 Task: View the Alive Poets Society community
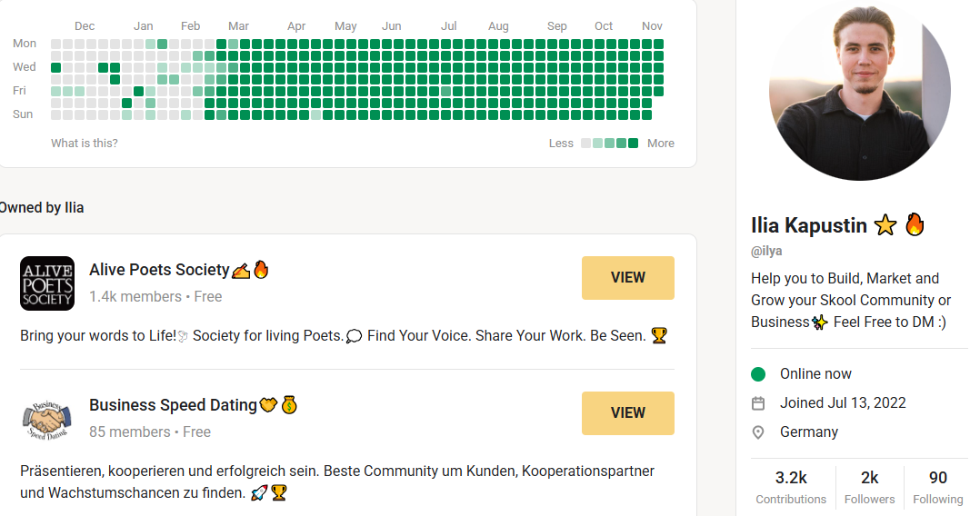[627, 278]
